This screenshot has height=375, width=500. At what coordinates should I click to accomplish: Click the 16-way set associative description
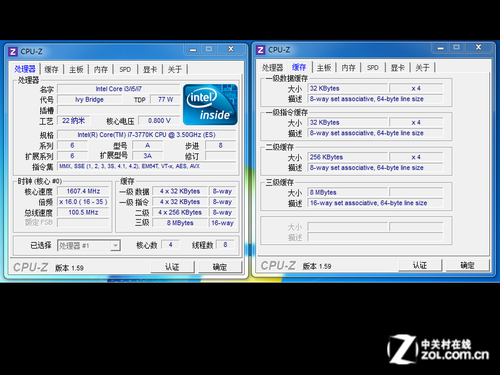pyautogui.click(x=375, y=203)
